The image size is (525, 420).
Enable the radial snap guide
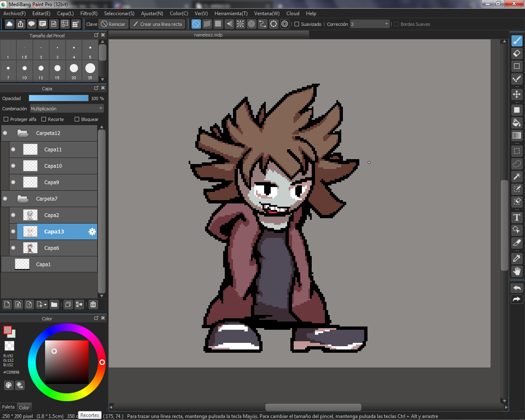[240, 24]
